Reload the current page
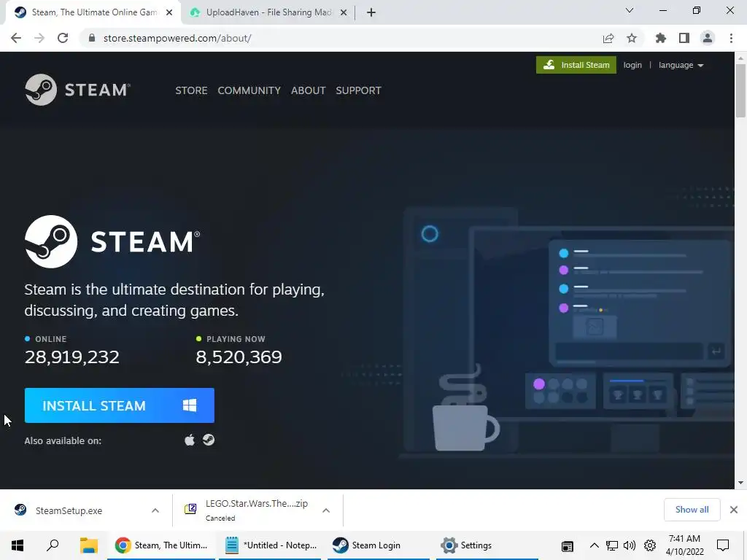The height and width of the screenshot is (560, 747). pos(63,38)
